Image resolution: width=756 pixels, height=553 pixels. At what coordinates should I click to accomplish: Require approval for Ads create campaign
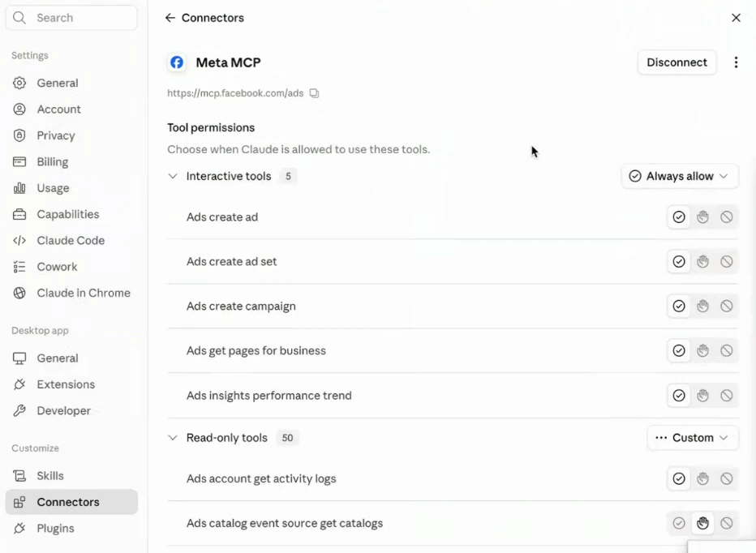[703, 307]
